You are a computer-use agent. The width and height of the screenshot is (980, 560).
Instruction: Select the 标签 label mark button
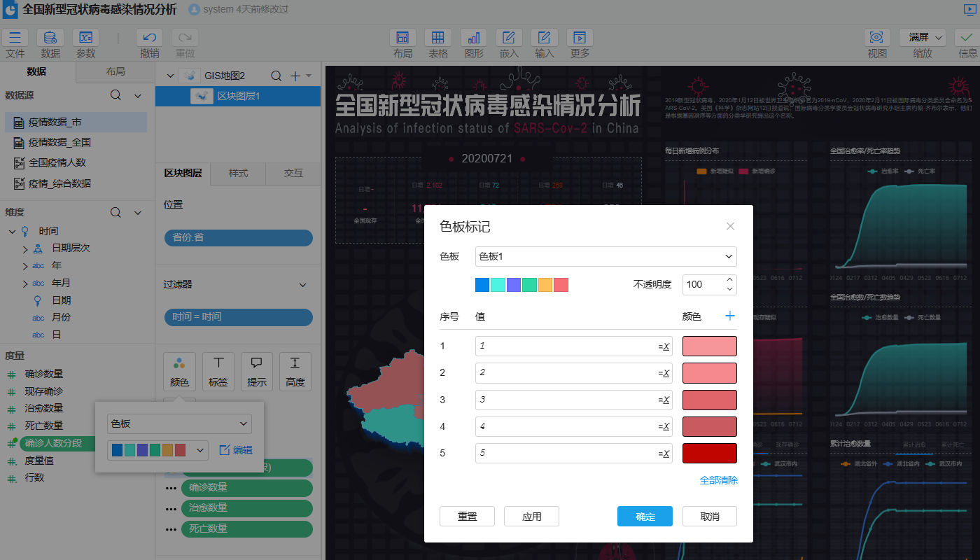[x=218, y=371]
